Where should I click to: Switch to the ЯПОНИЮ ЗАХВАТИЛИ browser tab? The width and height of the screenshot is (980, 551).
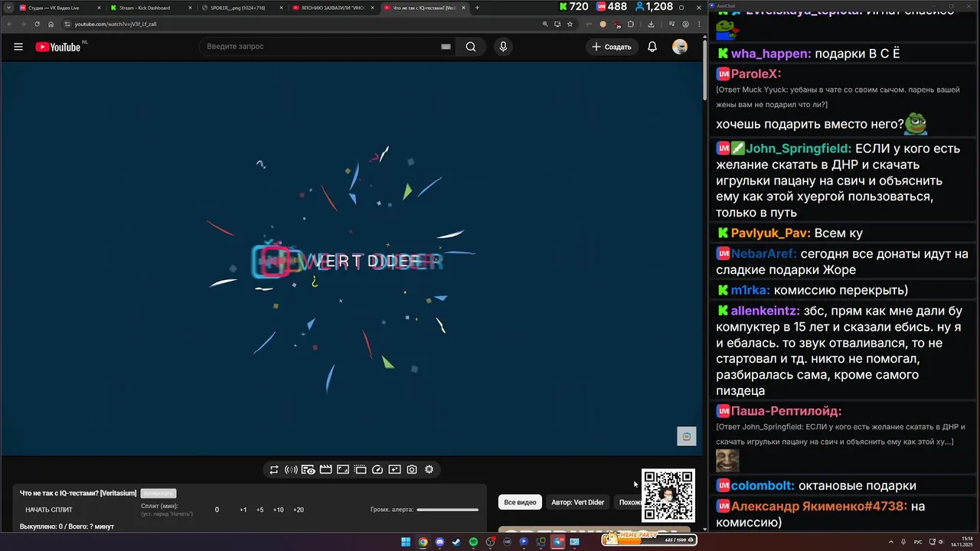(332, 8)
